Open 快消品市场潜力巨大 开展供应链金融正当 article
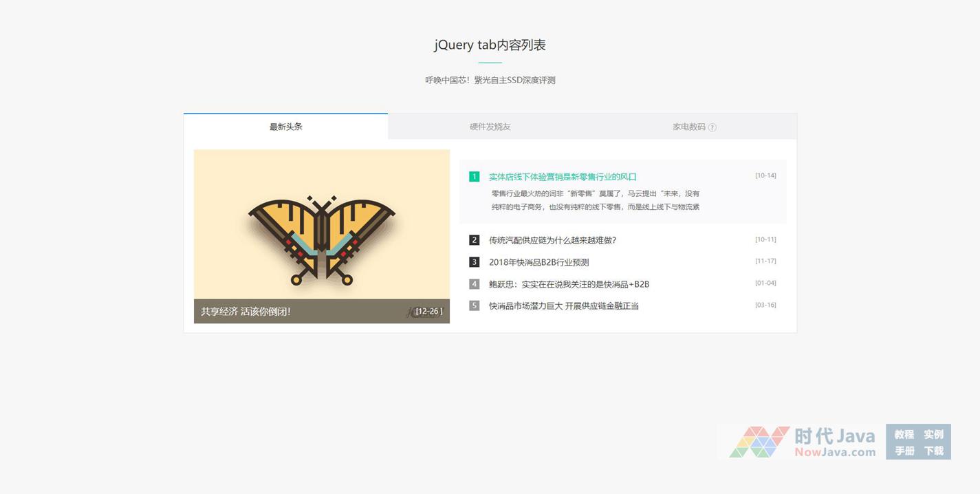980x494 pixels. coord(563,305)
